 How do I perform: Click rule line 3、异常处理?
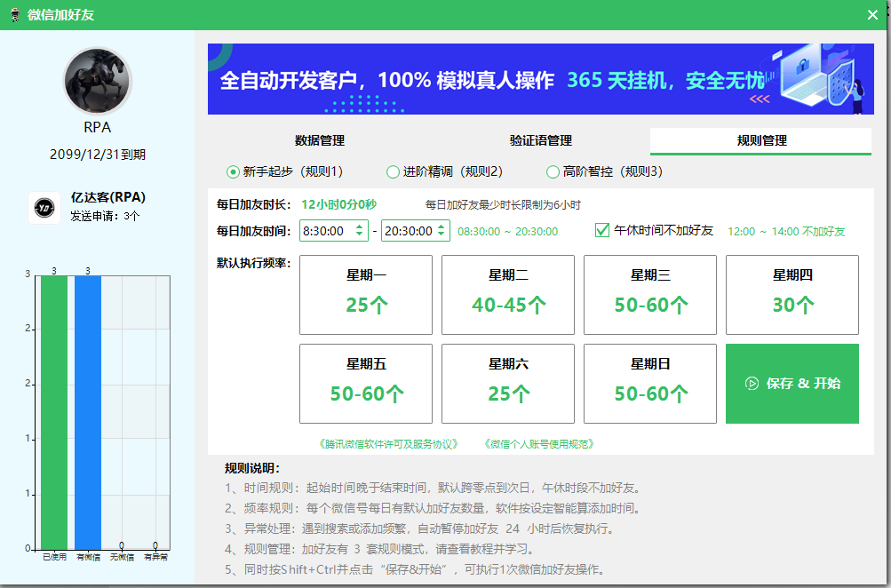pyautogui.click(x=419, y=528)
